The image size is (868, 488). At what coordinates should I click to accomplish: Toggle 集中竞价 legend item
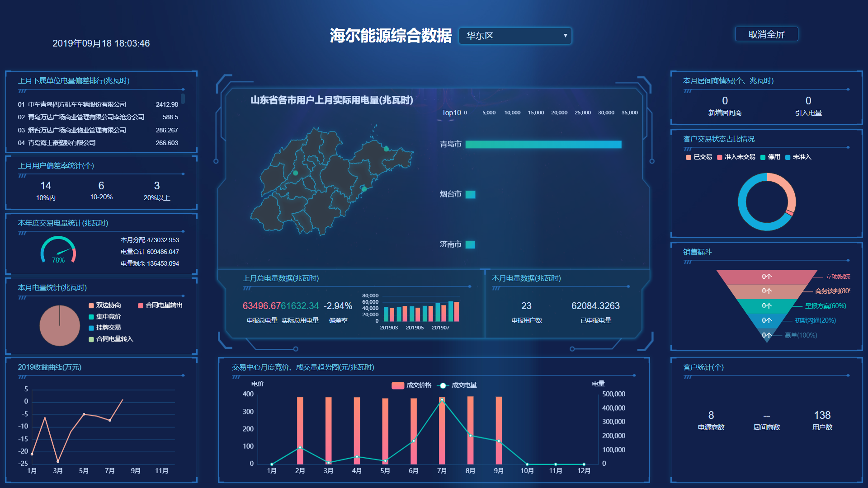pos(105,317)
